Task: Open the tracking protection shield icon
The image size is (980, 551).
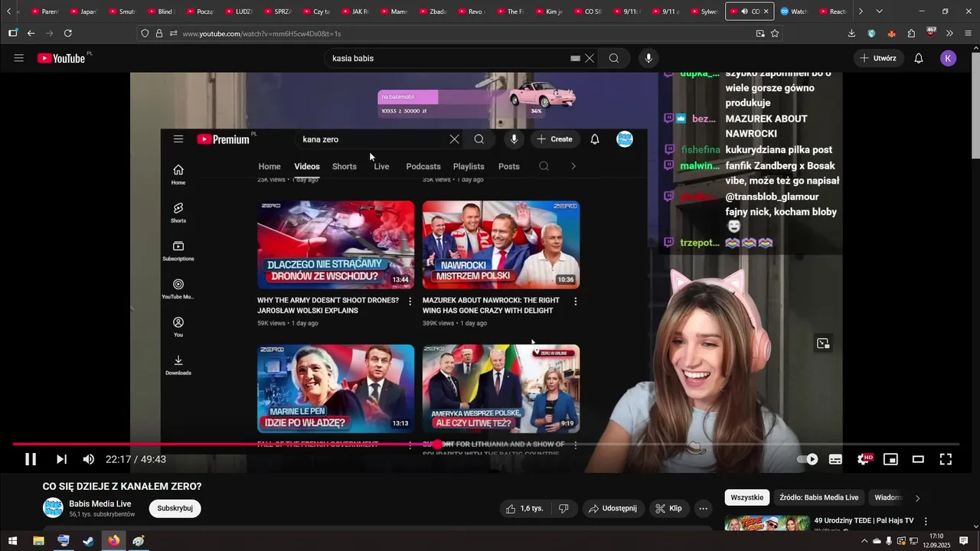Action: tap(145, 34)
